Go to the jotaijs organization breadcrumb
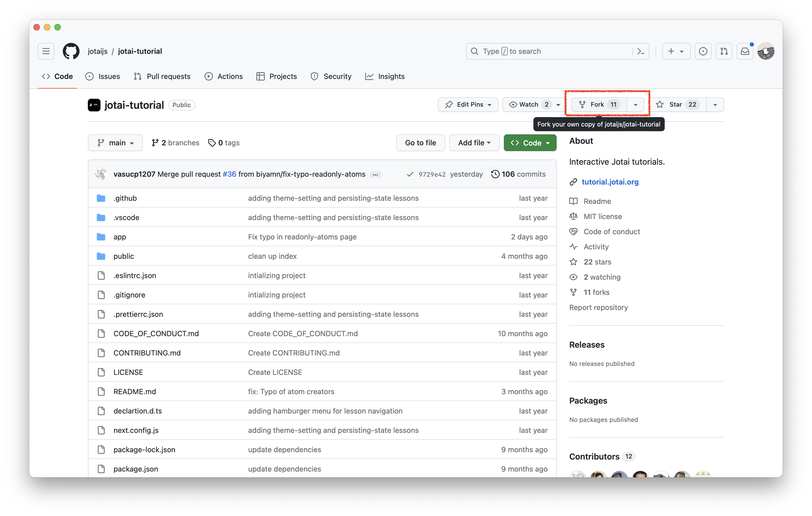812x516 pixels. [x=98, y=51]
